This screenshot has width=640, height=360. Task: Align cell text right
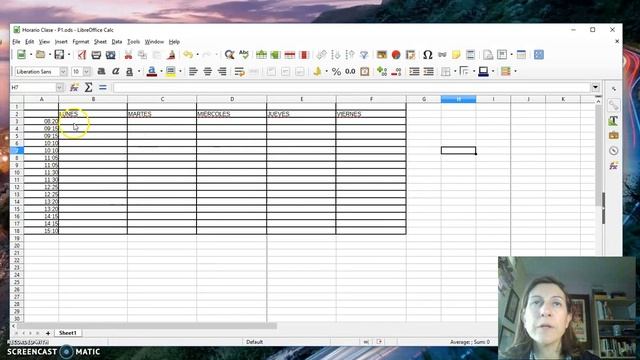pyautogui.click(x=222, y=71)
